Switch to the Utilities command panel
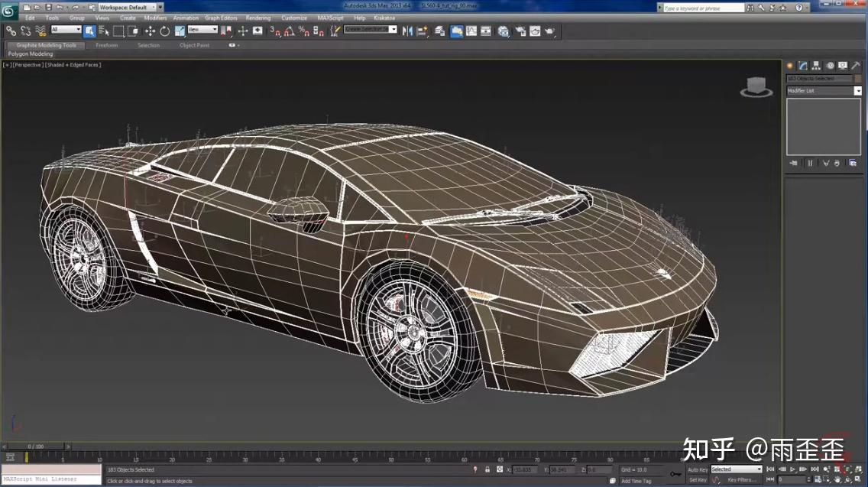This screenshot has height=487, width=868. coord(856,66)
